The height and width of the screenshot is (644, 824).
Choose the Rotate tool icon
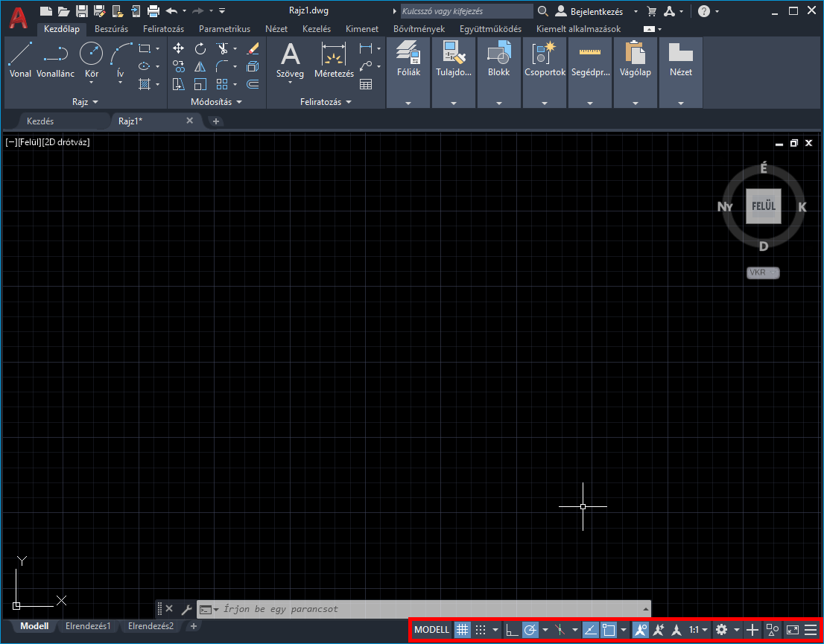(x=200, y=49)
